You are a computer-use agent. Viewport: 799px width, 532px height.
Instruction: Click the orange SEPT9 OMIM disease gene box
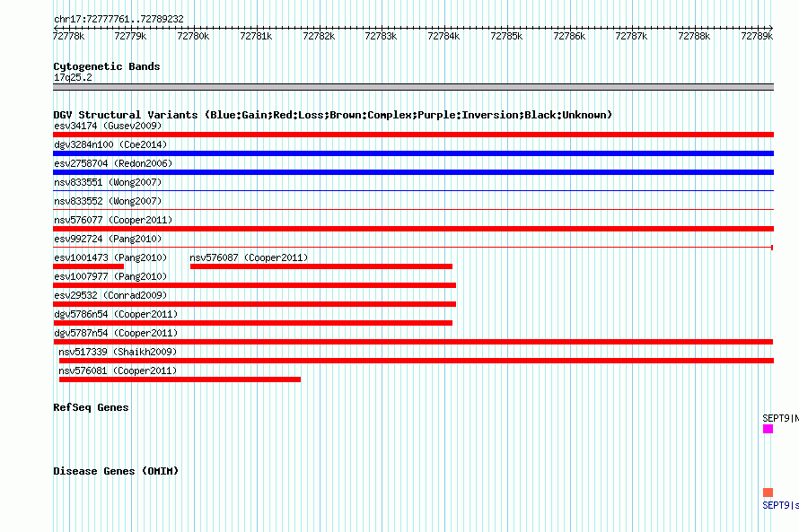[768, 493]
